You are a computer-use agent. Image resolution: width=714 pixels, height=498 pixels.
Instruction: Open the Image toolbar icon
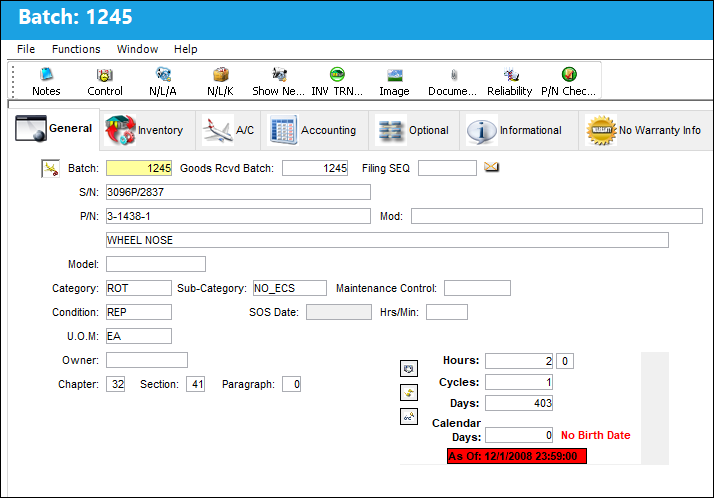(x=394, y=81)
